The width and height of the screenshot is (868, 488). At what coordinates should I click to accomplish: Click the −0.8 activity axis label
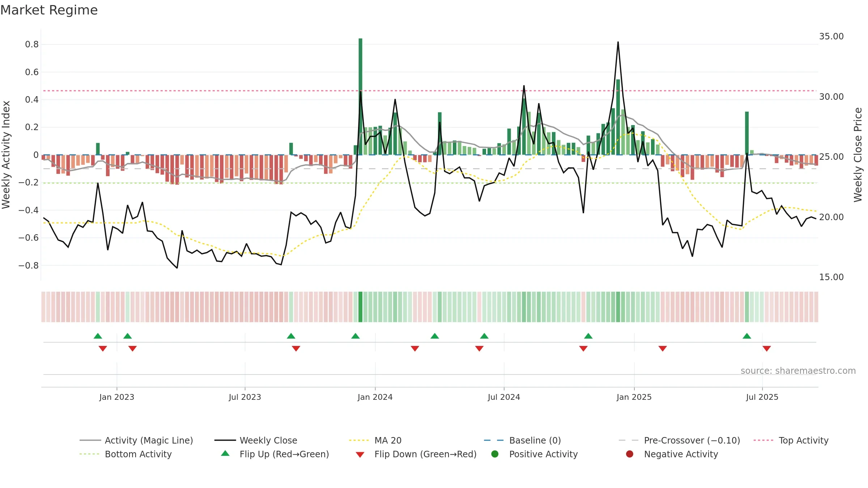[x=29, y=265]
